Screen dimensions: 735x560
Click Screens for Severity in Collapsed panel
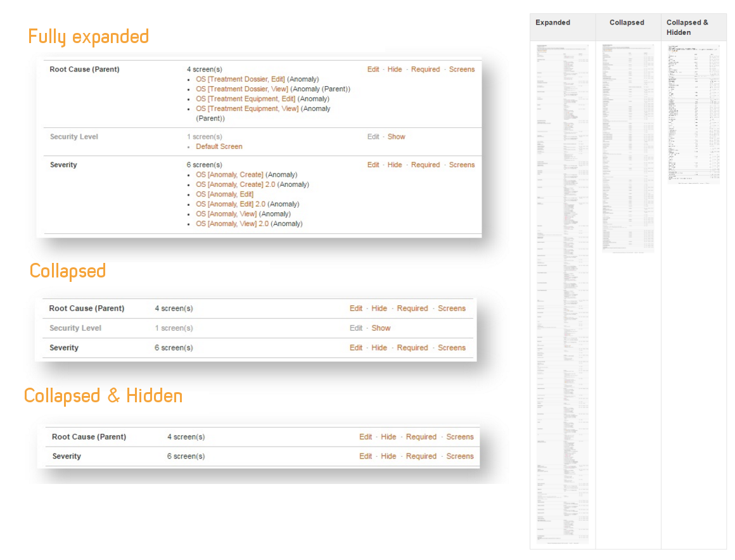[451, 348]
